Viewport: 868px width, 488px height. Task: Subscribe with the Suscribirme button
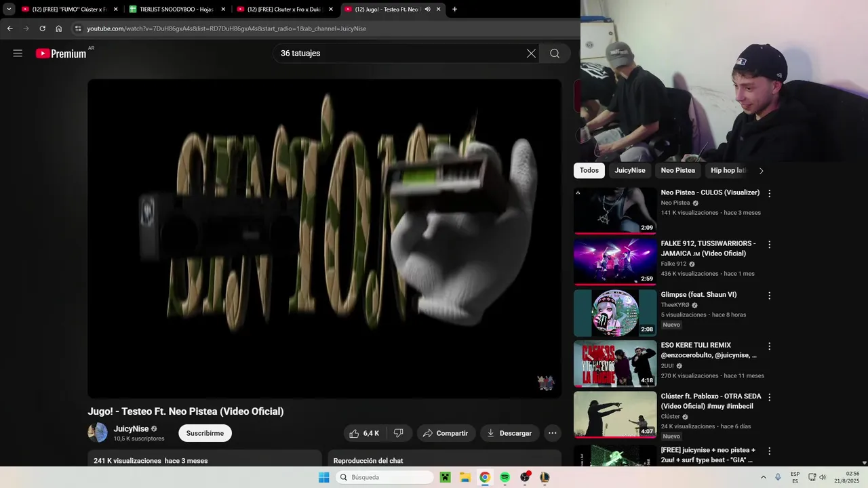205,433
